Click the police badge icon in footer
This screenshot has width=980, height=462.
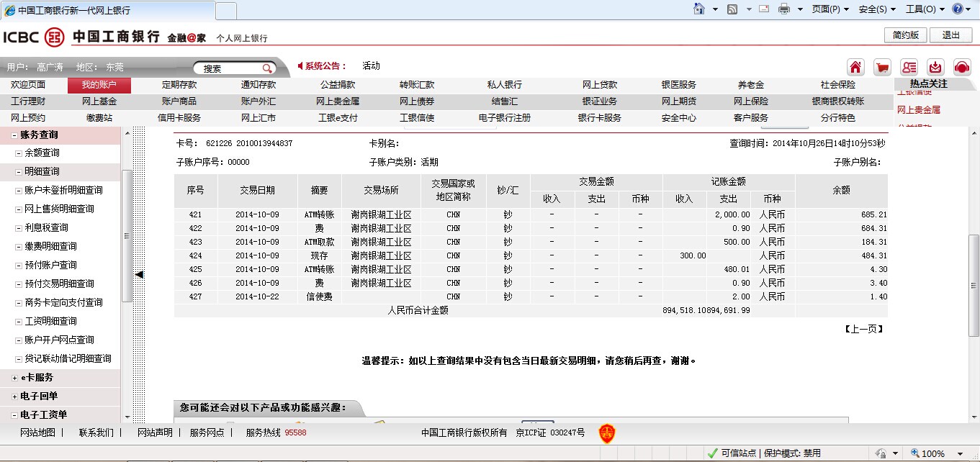607,432
